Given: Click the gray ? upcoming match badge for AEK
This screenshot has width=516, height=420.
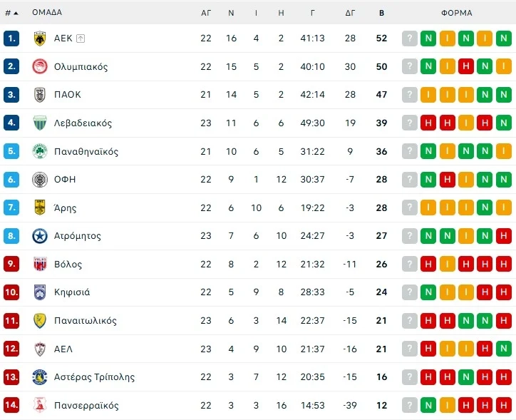Looking at the screenshot, I should [410, 39].
